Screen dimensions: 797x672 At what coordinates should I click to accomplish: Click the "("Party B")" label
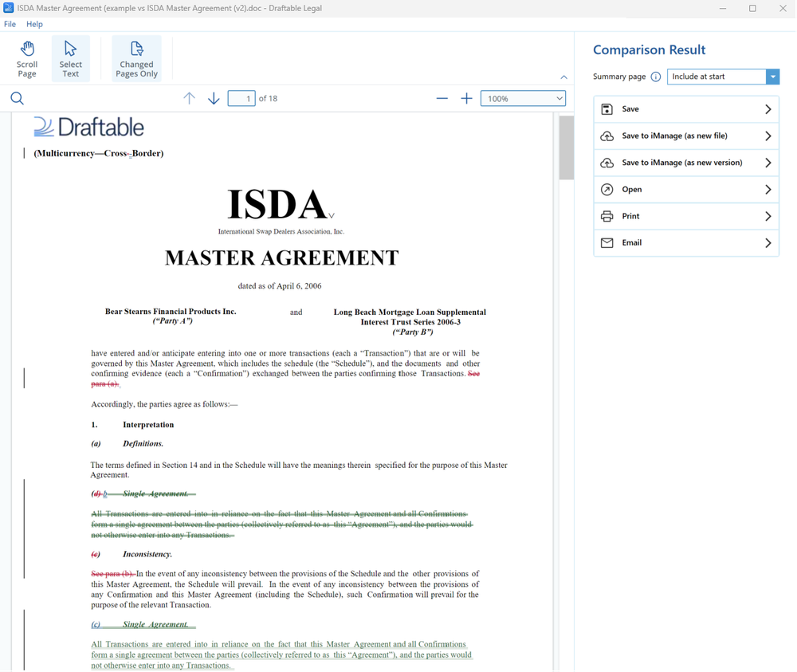413,332
